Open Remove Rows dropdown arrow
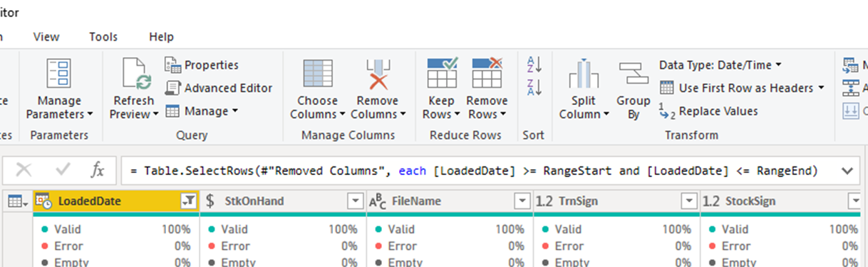This screenshot has height=267, width=868. click(504, 114)
